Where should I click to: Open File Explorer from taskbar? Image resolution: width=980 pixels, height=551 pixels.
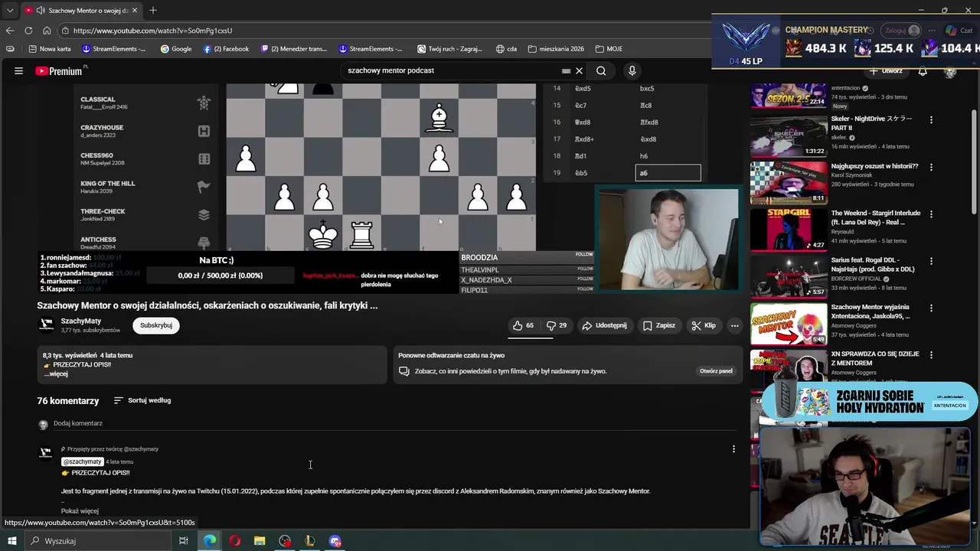coord(260,541)
